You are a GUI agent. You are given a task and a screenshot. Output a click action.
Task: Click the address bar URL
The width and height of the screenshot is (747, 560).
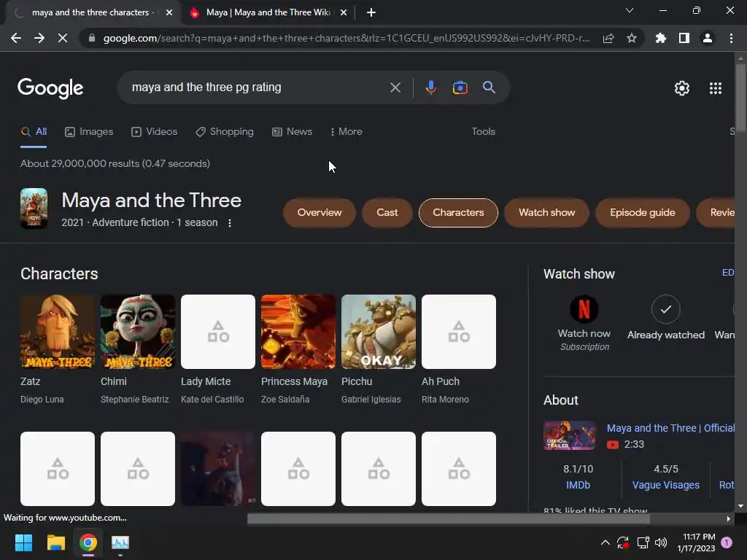tap(347, 38)
